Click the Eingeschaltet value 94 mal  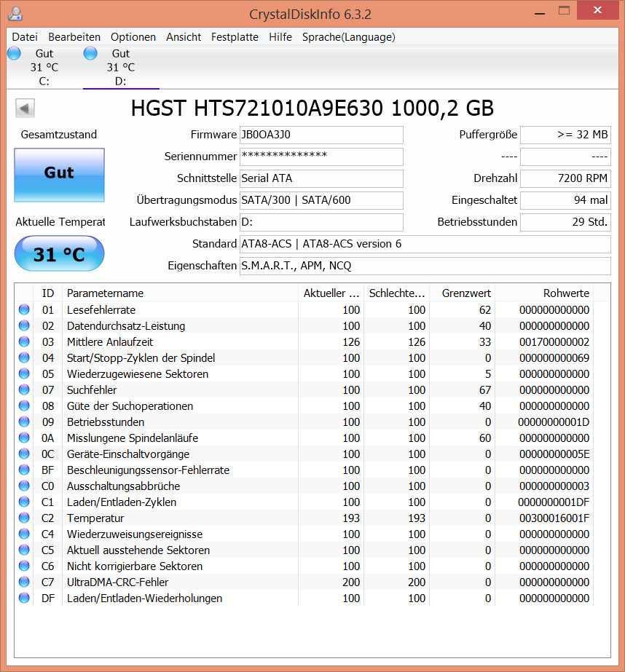click(565, 200)
